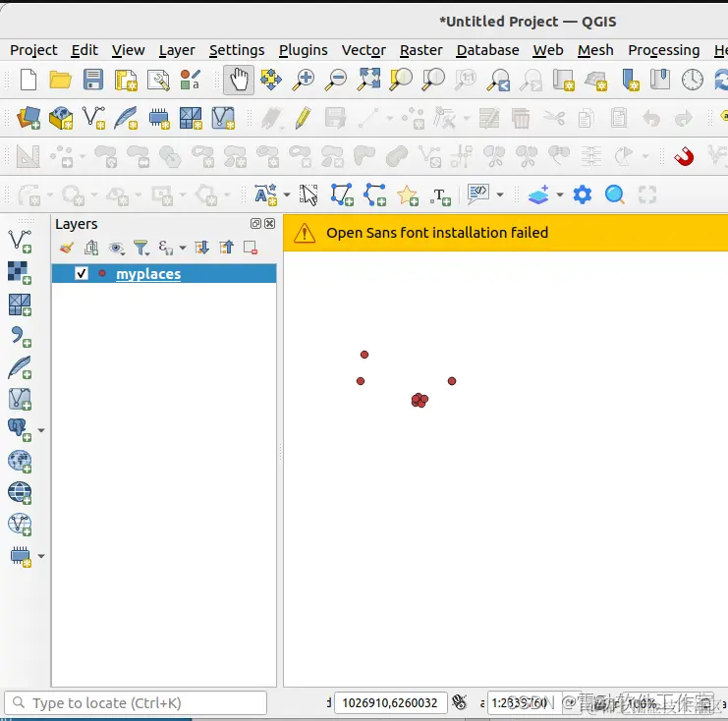Click the Open Sans font installation failed warning icon
This screenshot has height=721, width=728.
(x=305, y=233)
